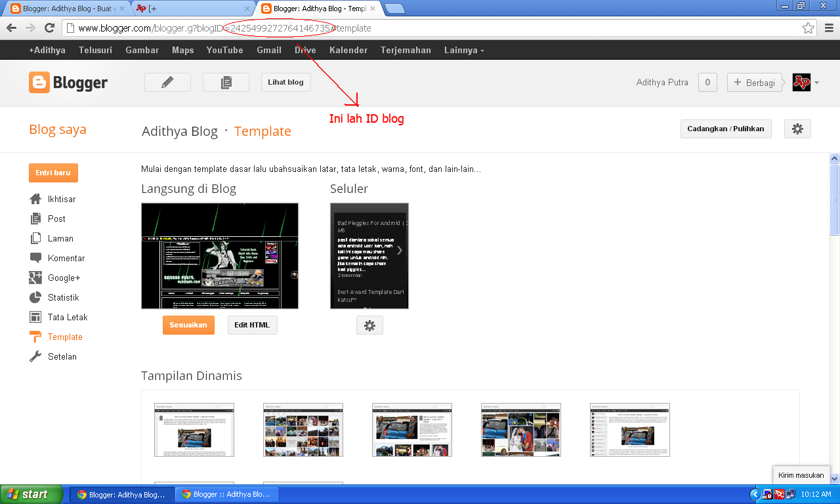Viewport: 840px width, 504px height.
Task: Open Terjemahan in the Google bar
Action: coord(406,50)
